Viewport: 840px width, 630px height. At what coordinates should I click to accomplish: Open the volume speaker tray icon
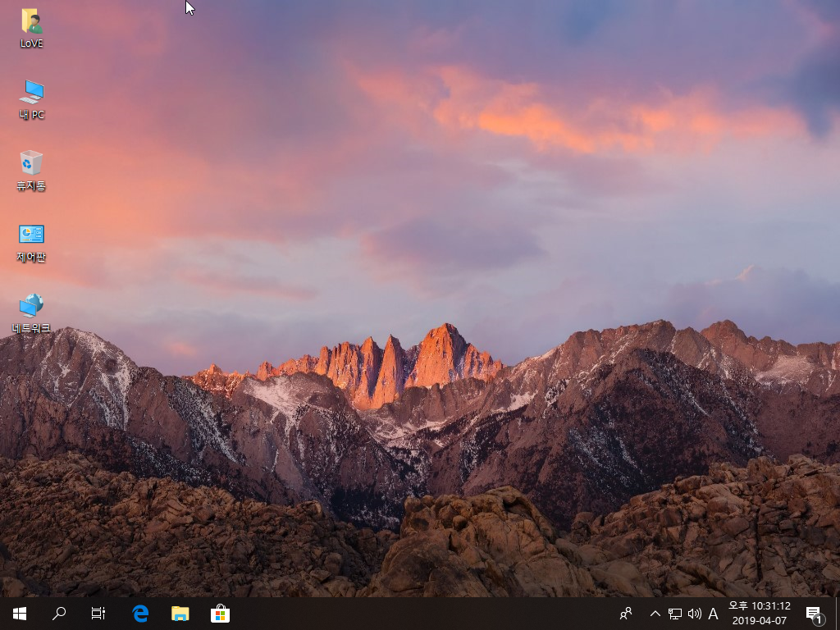(694, 614)
